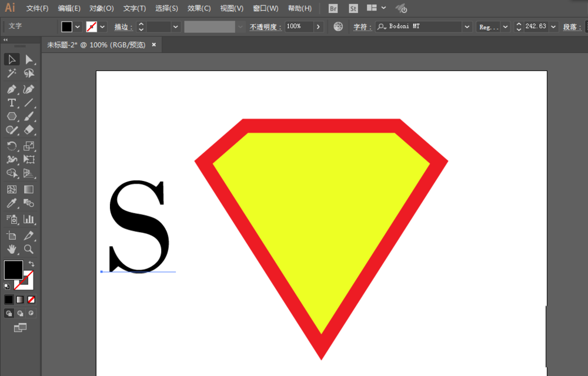Select the Symbol Sprayer tool
The height and width of the screenshot is (376, 588).
point(12,219)
